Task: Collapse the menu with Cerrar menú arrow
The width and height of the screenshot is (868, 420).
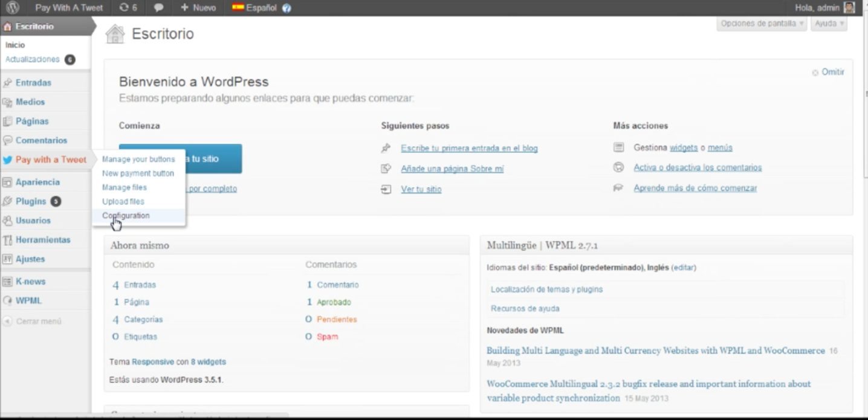Action: [8, 321]
